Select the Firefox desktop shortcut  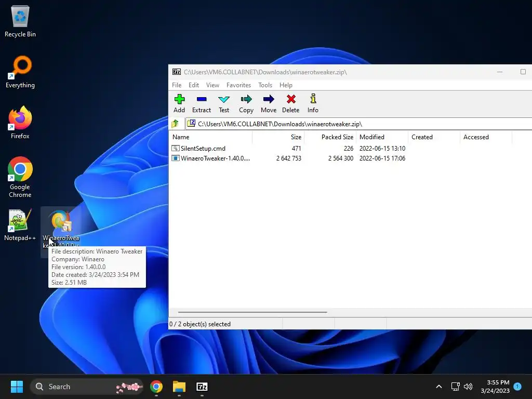(x=20, y=123)
